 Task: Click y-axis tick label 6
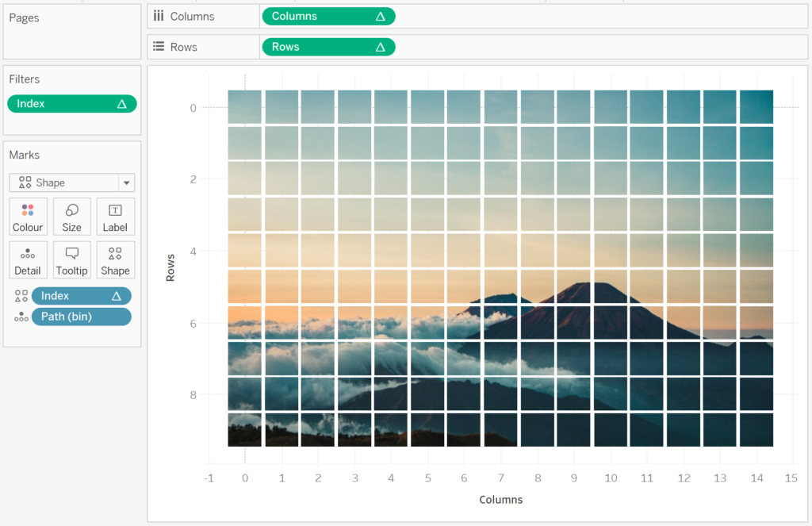coord(193,324)
